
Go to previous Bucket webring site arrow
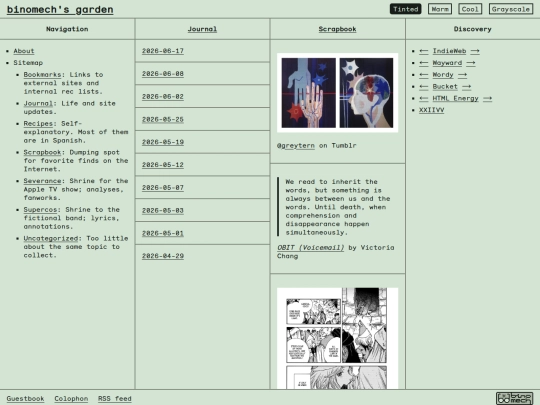424,86
